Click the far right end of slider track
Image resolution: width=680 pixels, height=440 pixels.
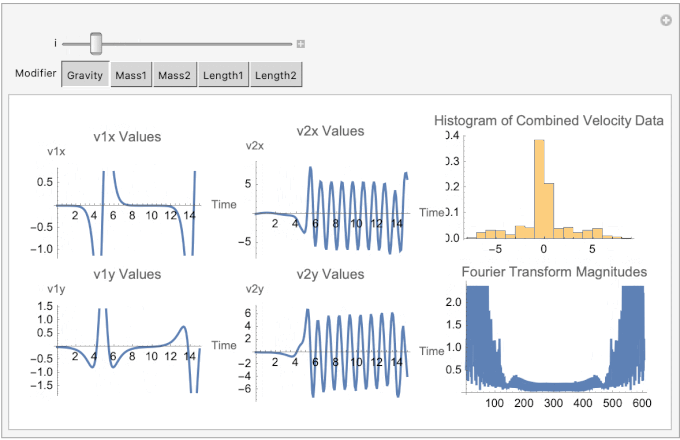288,44
